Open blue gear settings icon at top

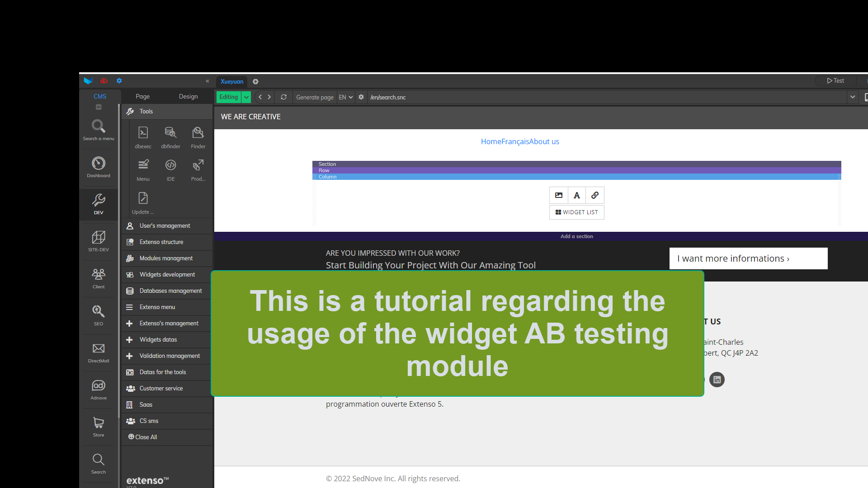119,81
